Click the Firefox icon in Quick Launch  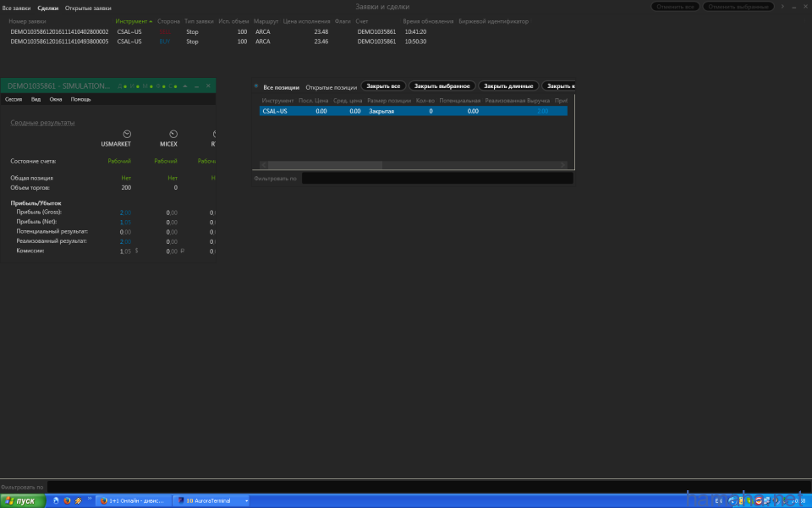(67, 500)
